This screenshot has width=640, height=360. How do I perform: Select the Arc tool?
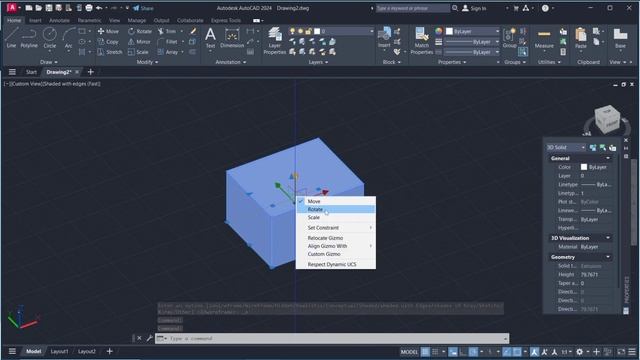[x=68, y=38]
